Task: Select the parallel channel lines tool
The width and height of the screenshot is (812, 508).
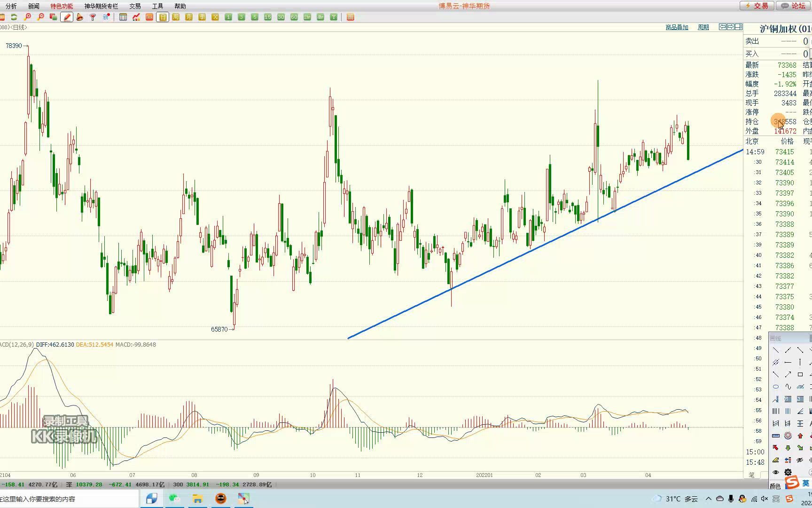Action: click(776, 362)
